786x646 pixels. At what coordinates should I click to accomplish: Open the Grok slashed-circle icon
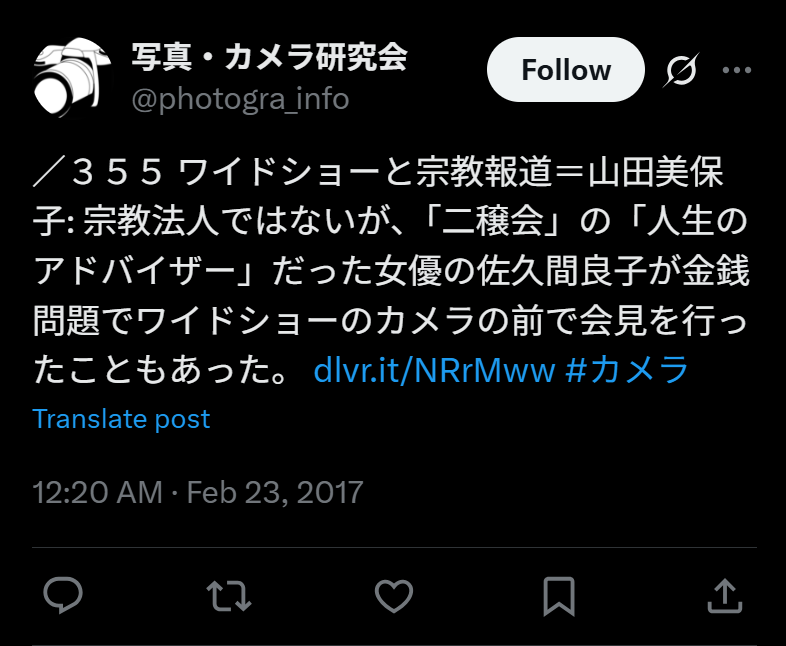pyautogui.click(x=681, y=70)
